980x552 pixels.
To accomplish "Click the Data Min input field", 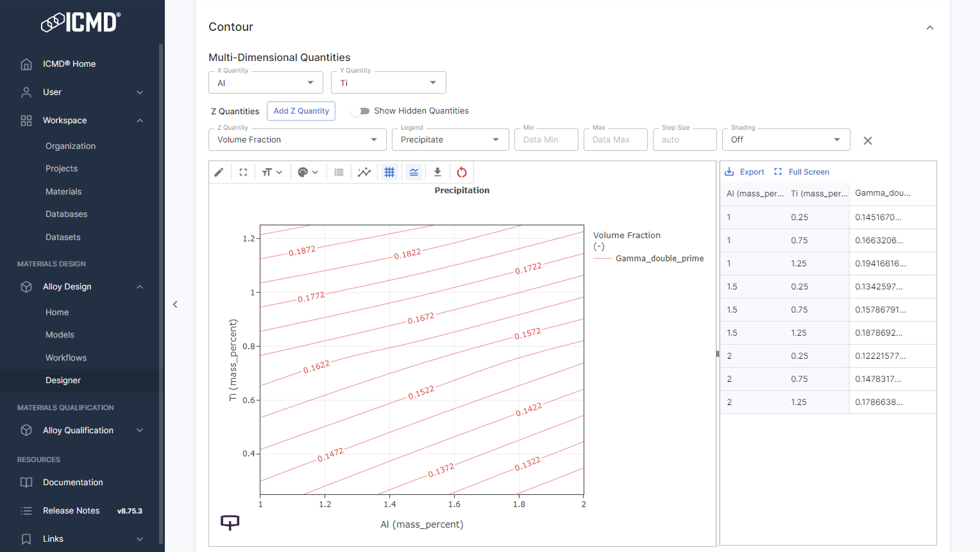I will pos(546,140).
